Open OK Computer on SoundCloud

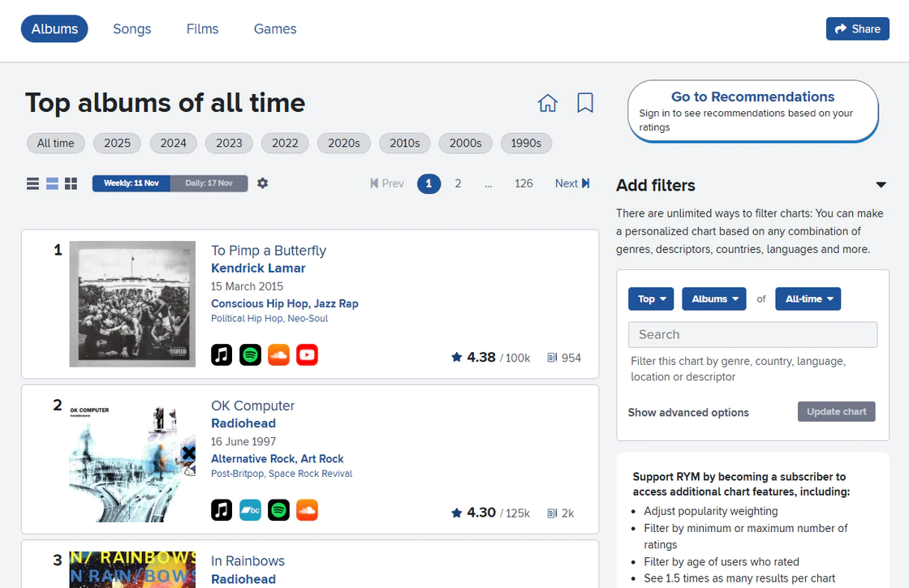(x=307, y=509)
